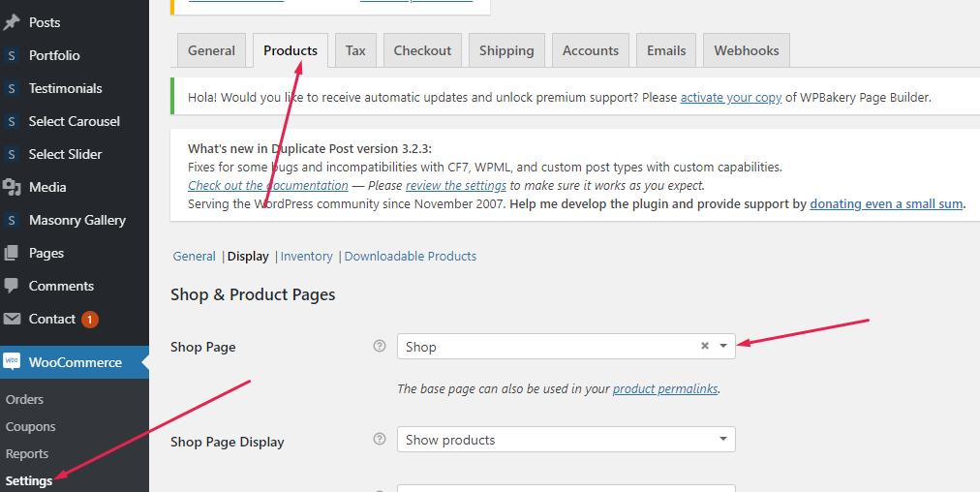
Task: Select Settings under the WooCommerce menu
Action: [29, 480]
